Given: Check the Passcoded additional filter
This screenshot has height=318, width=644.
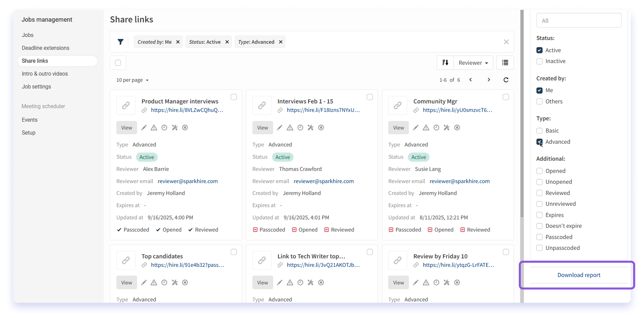Looking at the screenshot, I should coord(539,237).
